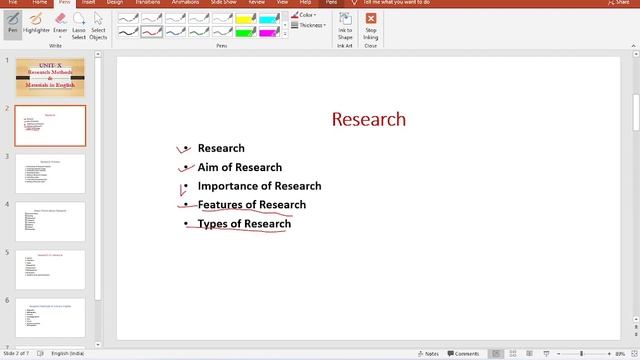
Task: Select the Highlighter tool
Action: pos(36,24)
